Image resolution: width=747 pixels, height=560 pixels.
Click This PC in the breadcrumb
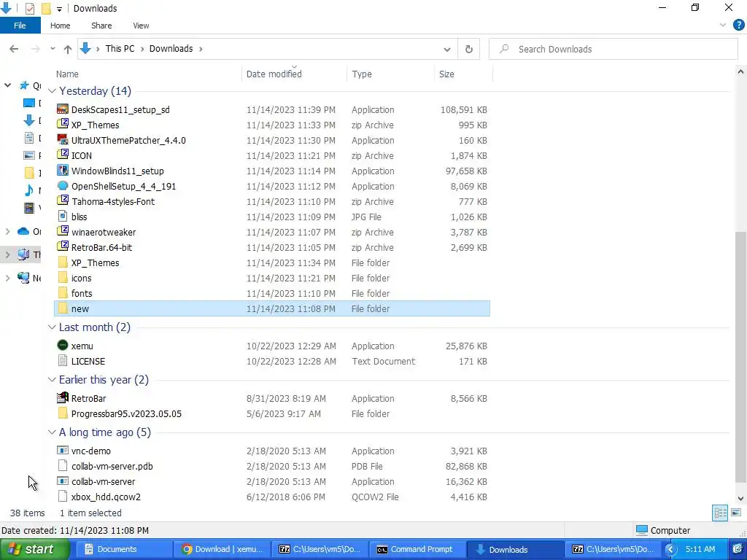[120, 49]
